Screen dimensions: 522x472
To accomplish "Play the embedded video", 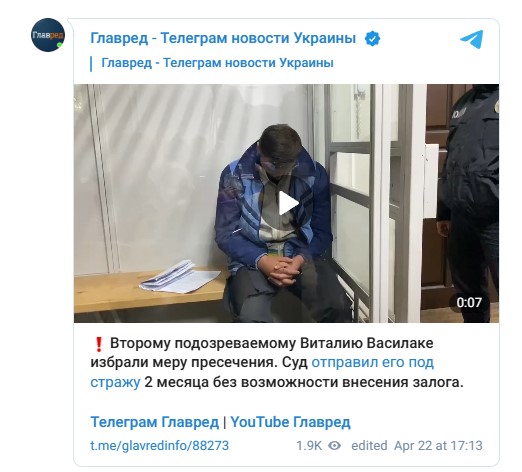I will (287, 203).
